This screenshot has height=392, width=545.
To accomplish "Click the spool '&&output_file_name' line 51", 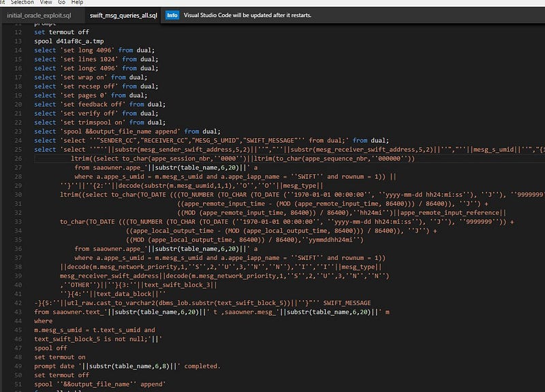I will point(100,384).
